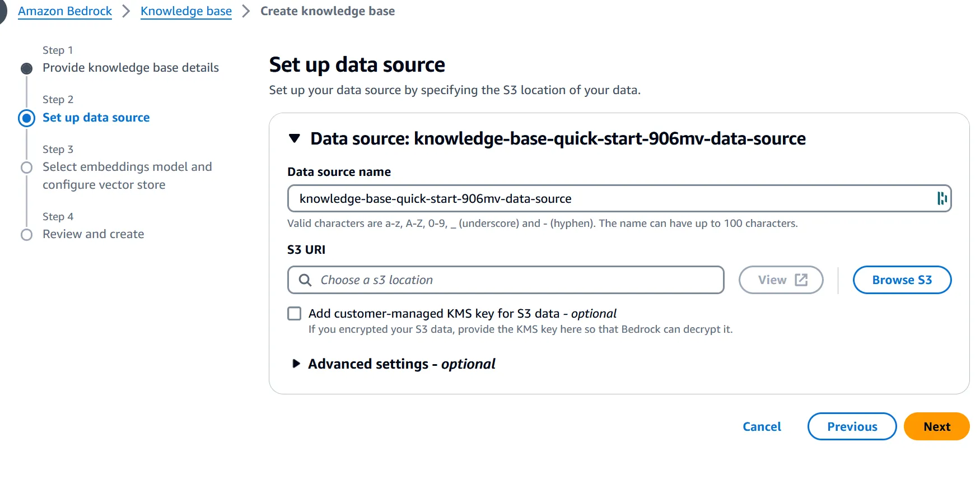Click the Next button to proceed
This screenshot has width=980, height=479.
click(936, 426)
